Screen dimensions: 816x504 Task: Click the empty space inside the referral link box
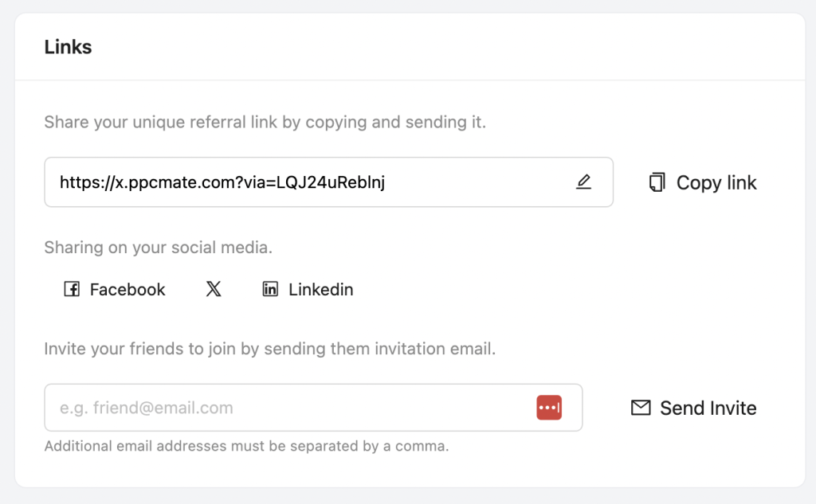pos(478,182)
